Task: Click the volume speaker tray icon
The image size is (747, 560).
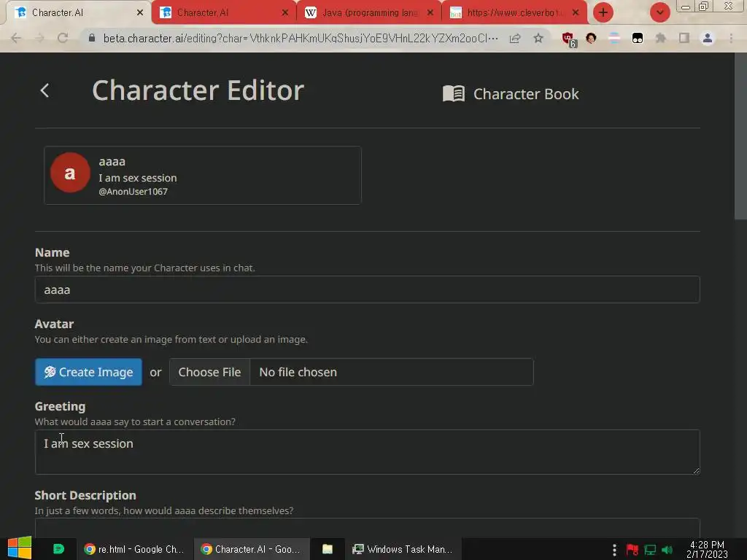Action: coord(667,550)
